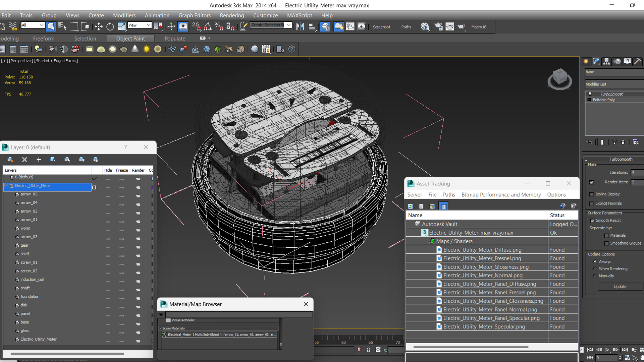Click the TurboSmooth Update button
The width and height of the screenshot is (644, 362).
[x=620, y=287]
